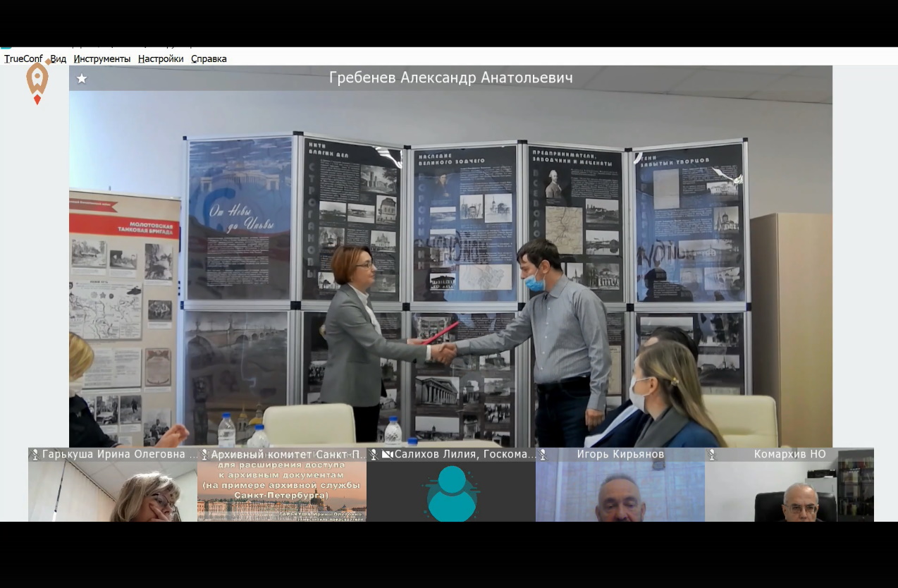This screenshot has width=898, height=588.
Task: Click camera-off icon on Салихов Лилия tile
Action: (x=387, y=455)
